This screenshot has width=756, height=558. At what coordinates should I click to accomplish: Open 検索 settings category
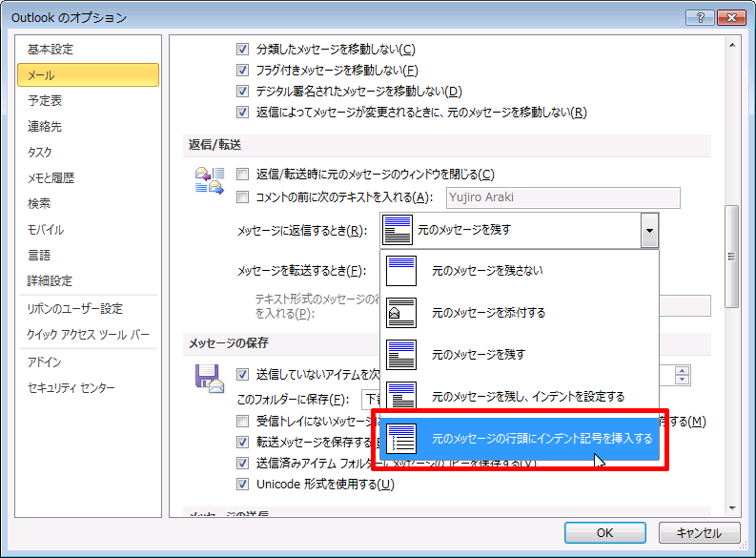[89, 203]
